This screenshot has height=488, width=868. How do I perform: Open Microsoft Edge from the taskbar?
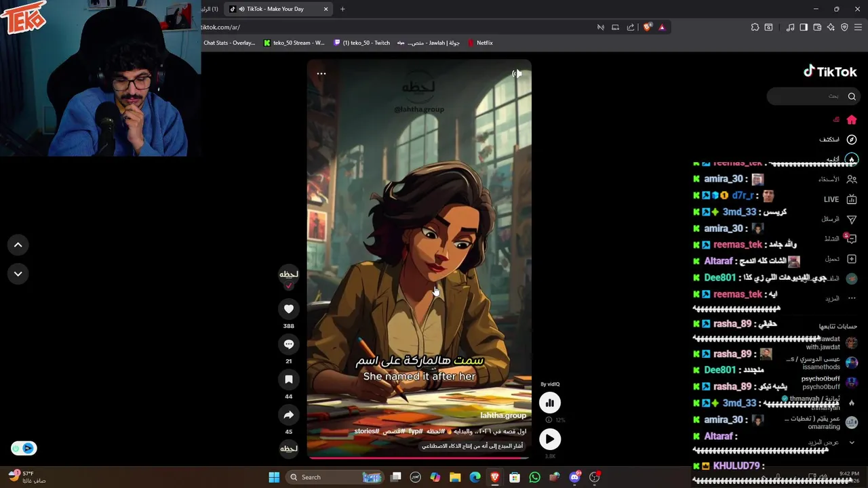point(475,477)
